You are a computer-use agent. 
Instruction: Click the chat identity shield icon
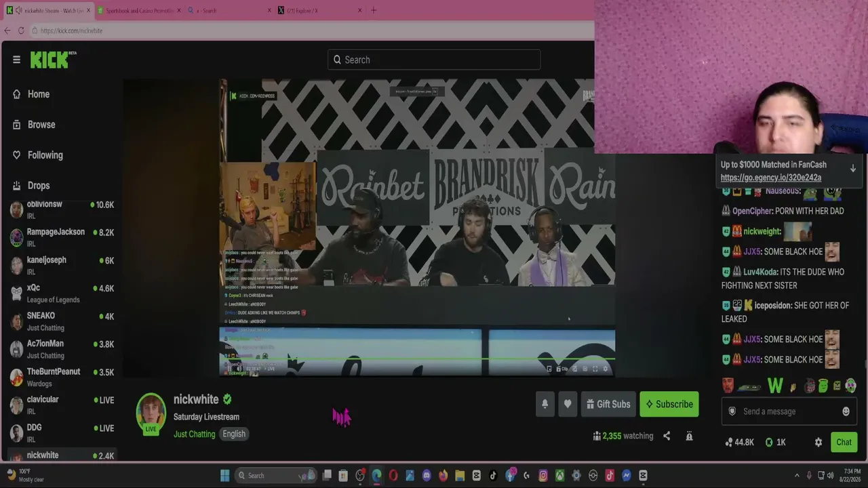tap(732, 411)
